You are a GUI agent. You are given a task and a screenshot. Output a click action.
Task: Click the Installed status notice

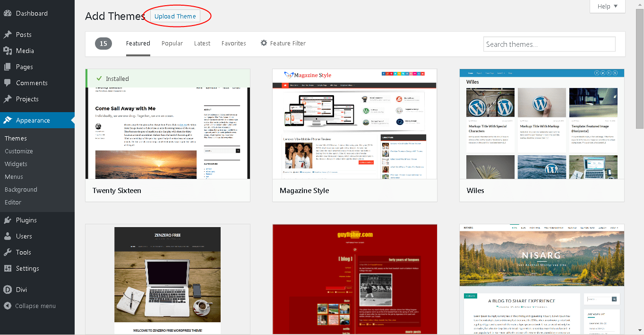pos(168,79)
